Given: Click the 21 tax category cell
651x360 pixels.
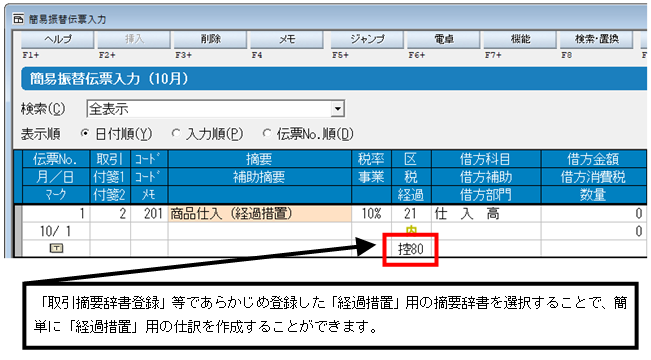Looking at the screenshot, I should [x=411, y=214].
